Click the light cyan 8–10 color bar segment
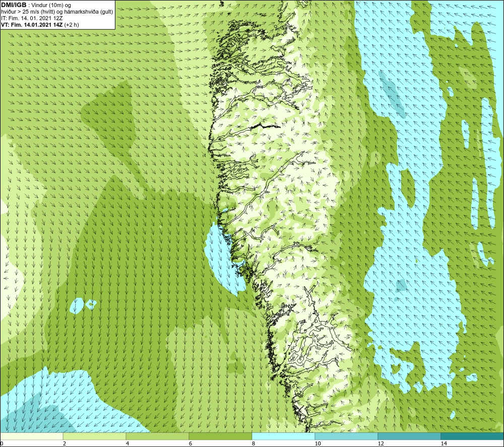 (283, 436)
